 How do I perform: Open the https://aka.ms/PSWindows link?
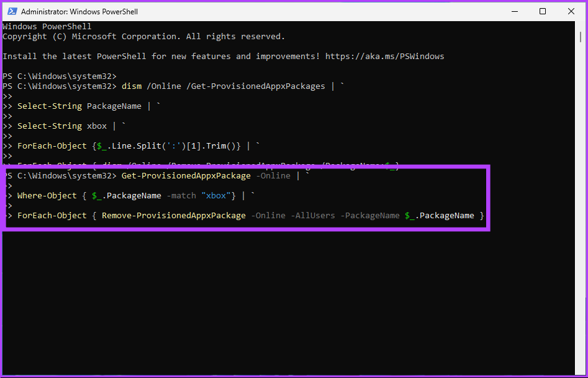click(x=385, y=57)
